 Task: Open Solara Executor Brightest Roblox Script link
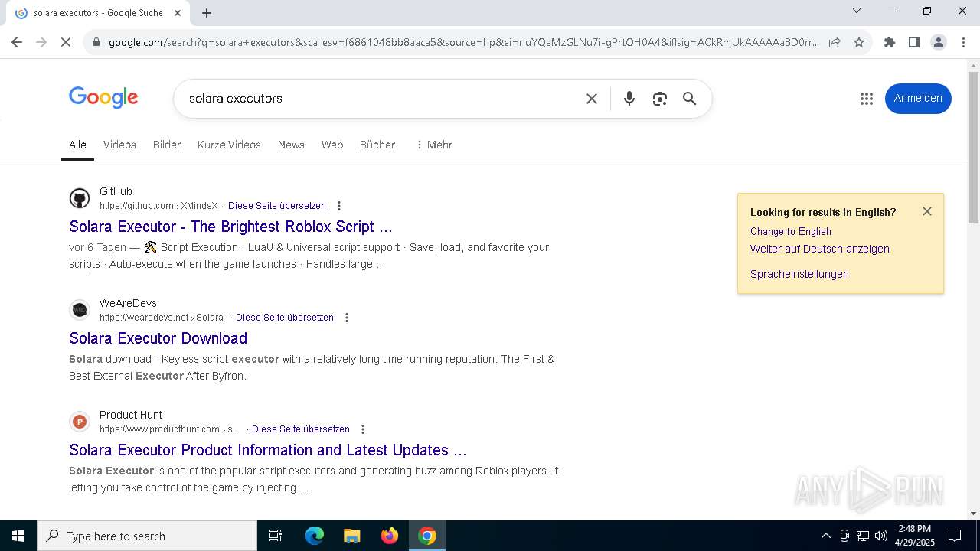point(230,227)
